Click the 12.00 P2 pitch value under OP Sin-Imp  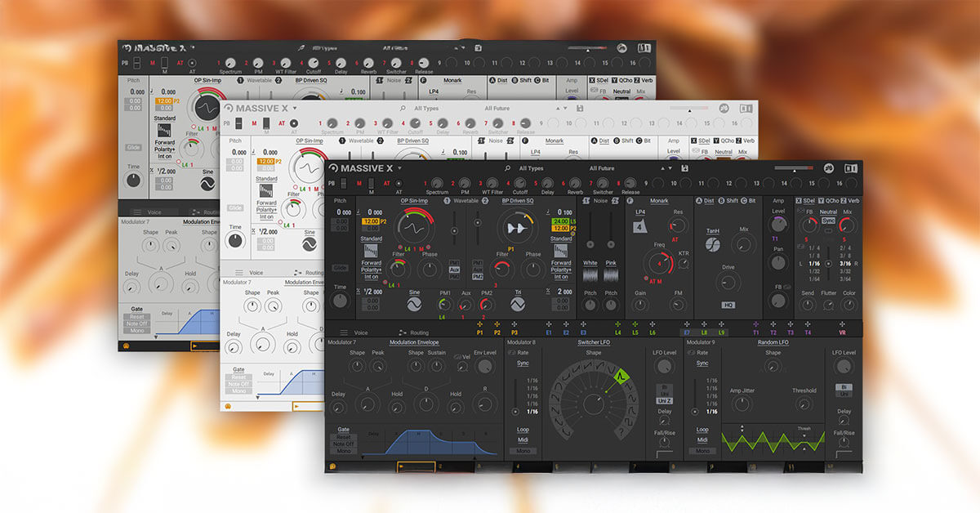pos(371,221)
